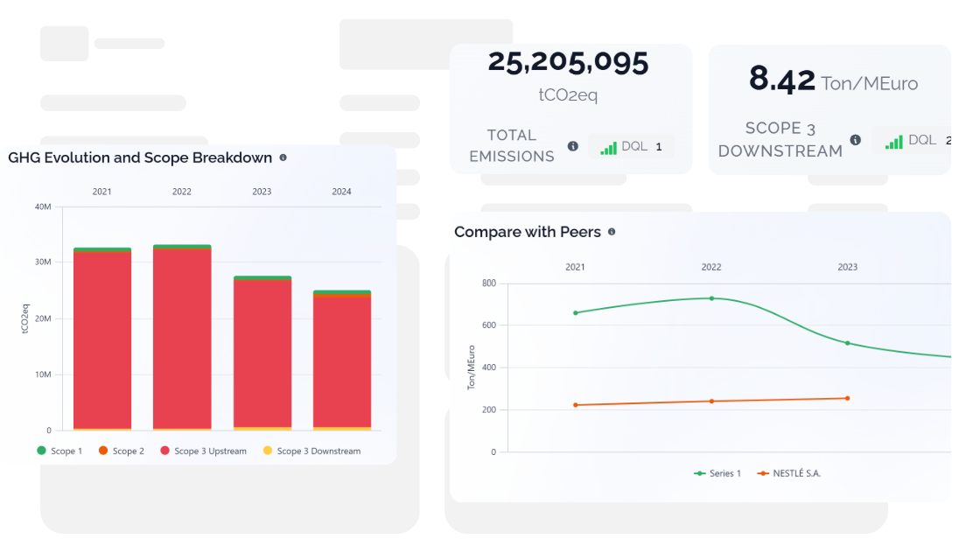Click info icon beside GHG Evolution title
The width and height of the screenshot is (980, 560).
click(283, 157)
